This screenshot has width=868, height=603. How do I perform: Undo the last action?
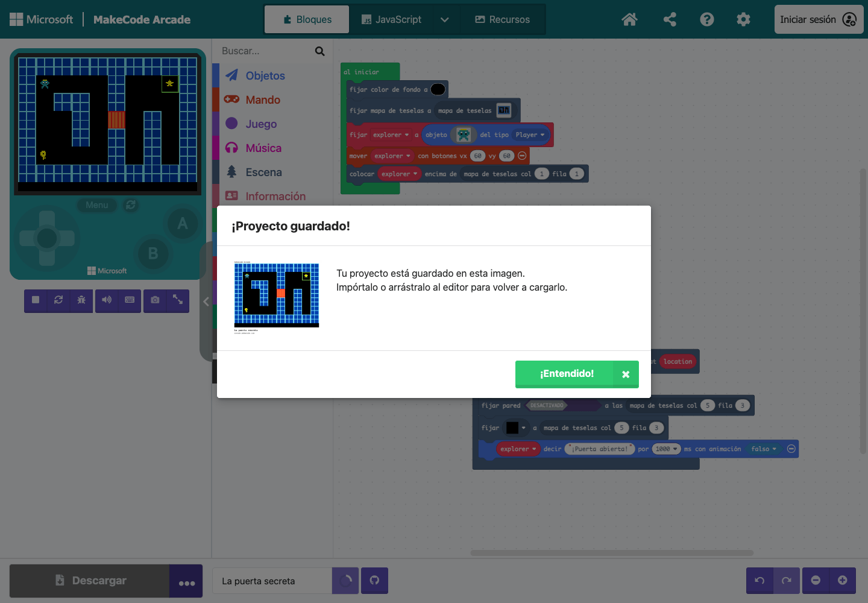(759, 581)
